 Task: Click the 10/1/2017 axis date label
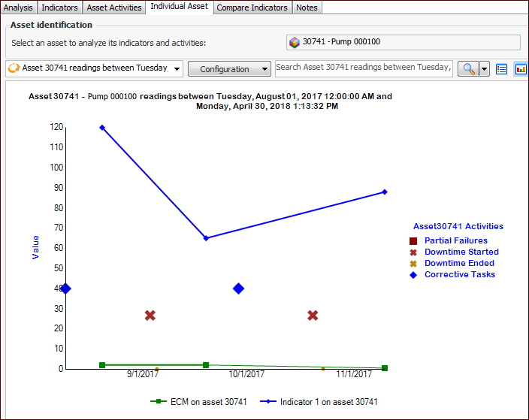[246, 374]
